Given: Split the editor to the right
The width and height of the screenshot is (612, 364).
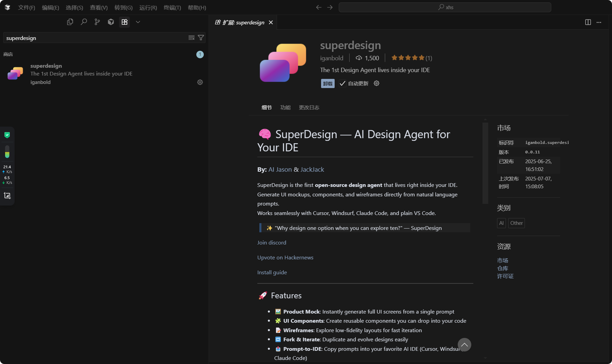Looking at the screenshot, I should pos(588,22).
